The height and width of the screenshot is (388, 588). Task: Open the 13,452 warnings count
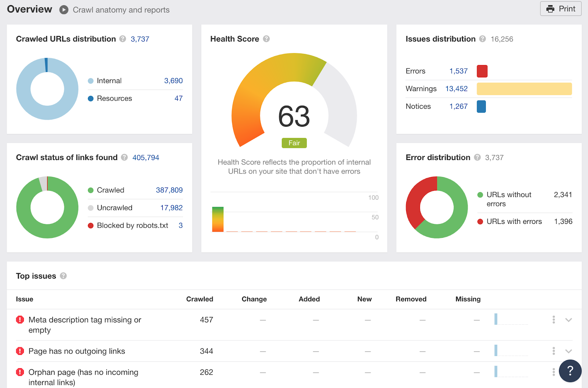pos(457,89)
